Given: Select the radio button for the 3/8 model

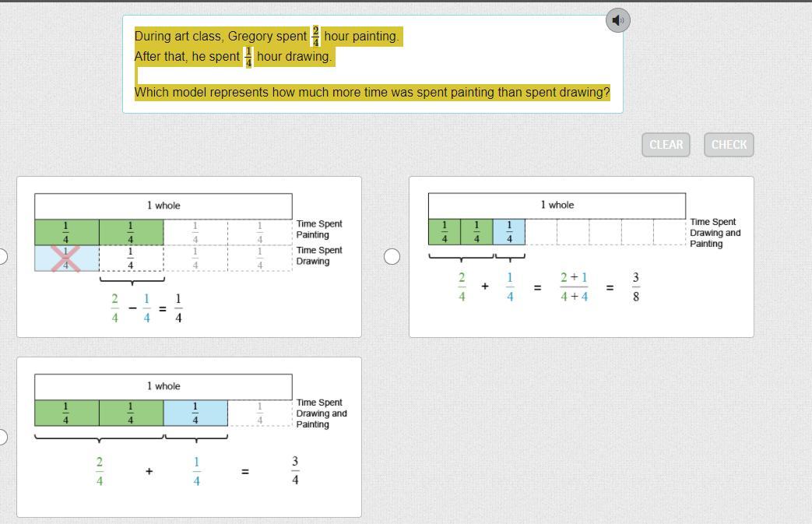Looking at the screenshot, I should (392, 257).
